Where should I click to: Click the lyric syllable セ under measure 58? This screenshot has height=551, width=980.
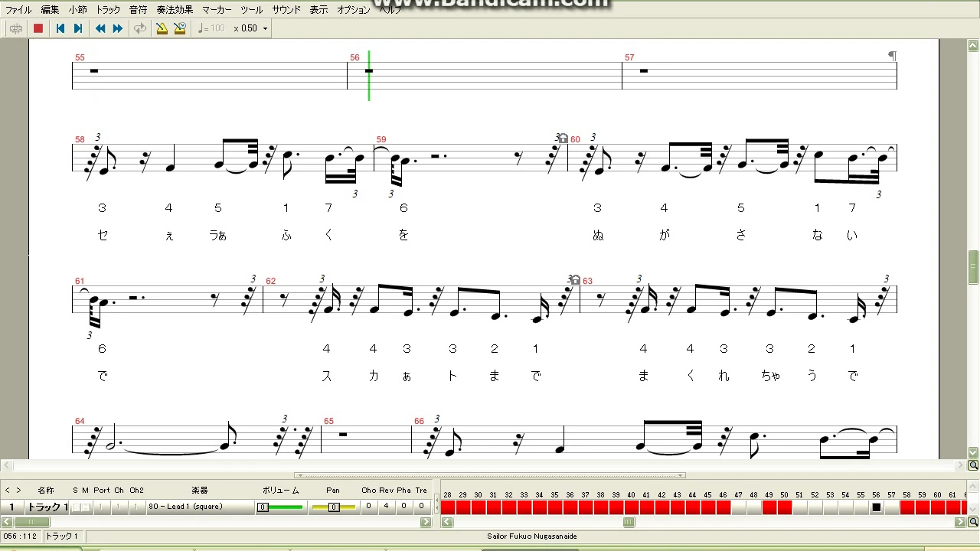(x=103, y=235)
